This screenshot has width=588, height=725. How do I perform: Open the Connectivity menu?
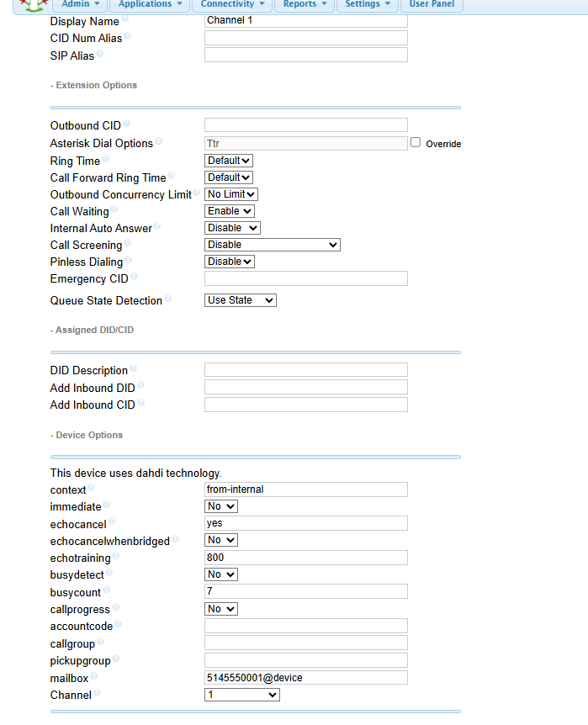point(232,4)
